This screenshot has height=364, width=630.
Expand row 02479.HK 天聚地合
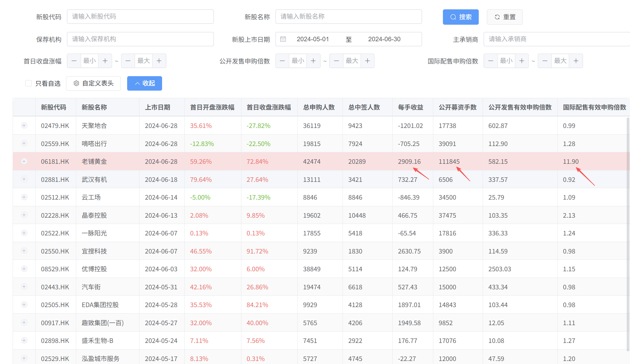pyautogui.click(x=24, y=126)
